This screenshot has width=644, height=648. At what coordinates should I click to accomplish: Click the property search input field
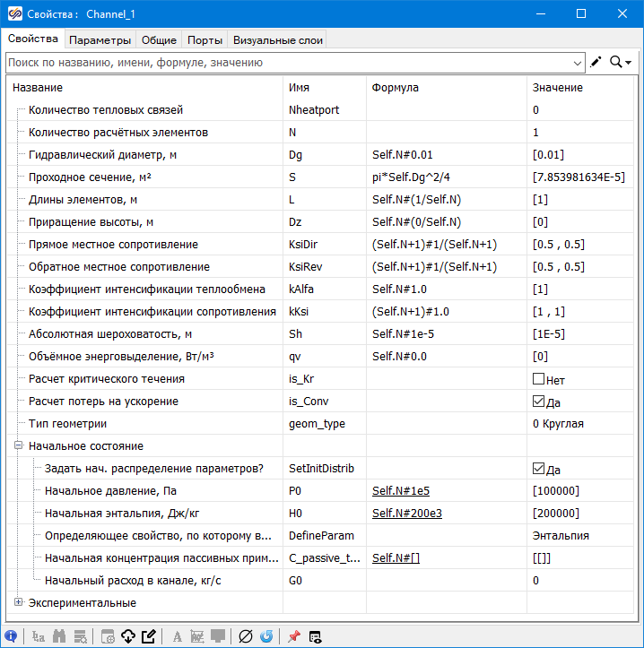[287, 63]
